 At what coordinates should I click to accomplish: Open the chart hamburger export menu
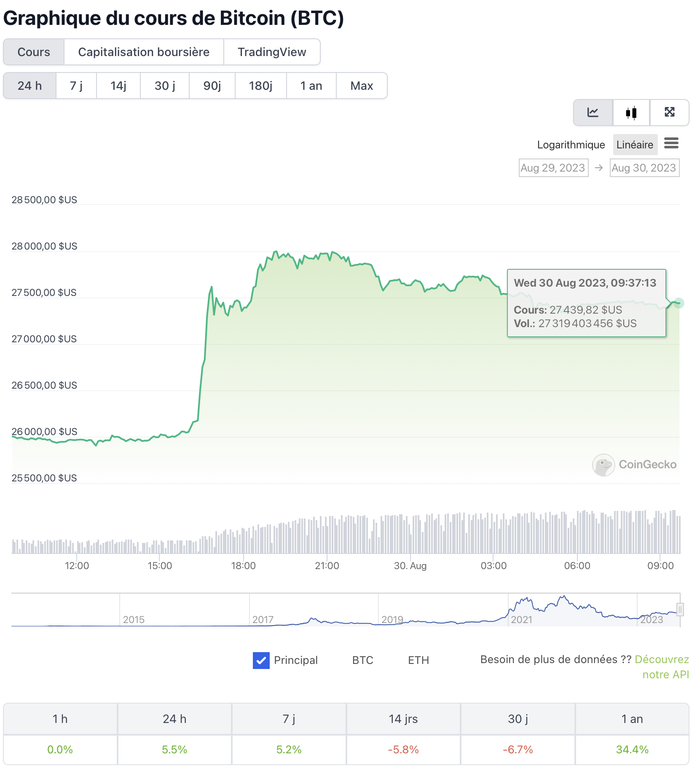tap(671, 144)
